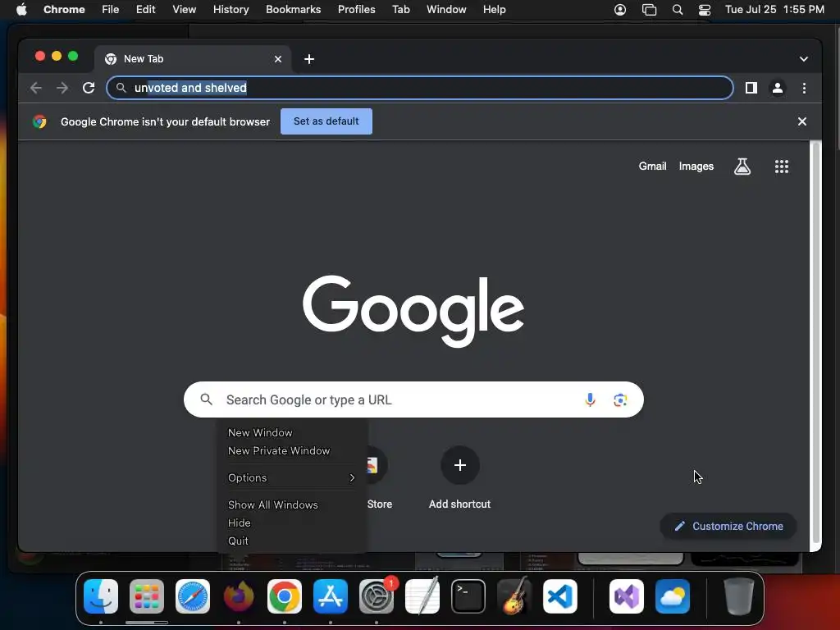
Task: Open Control Center in menu bar
Action: click(705, 10)
